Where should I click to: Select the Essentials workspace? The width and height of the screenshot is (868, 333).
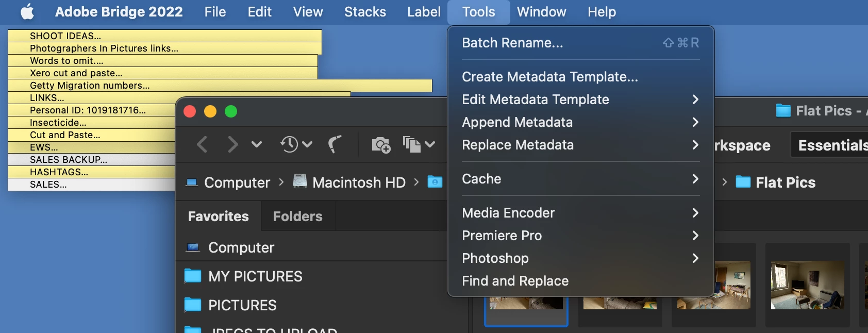[x=830, y=145]
